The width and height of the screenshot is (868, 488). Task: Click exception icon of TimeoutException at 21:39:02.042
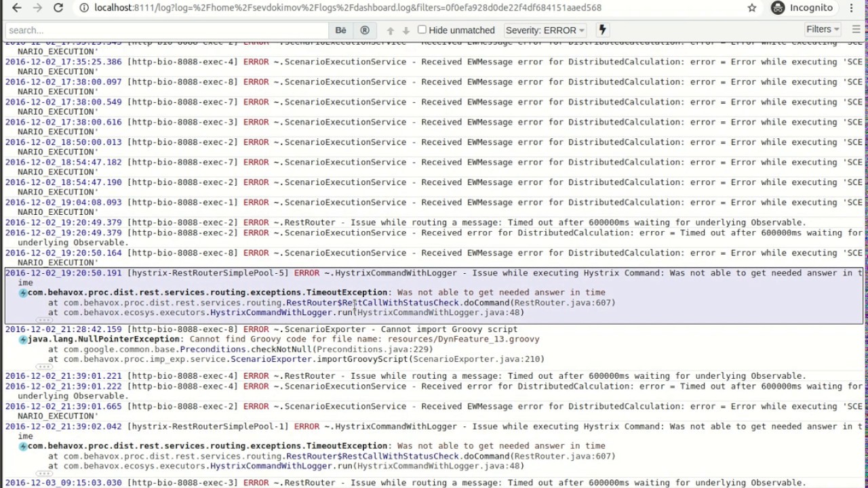[23, 447]
